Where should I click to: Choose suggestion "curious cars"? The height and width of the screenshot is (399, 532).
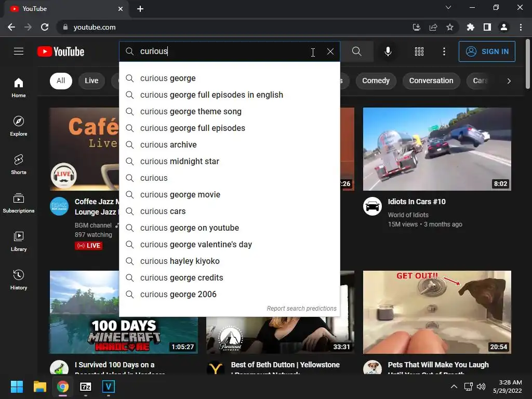click(x=230, y=211)
